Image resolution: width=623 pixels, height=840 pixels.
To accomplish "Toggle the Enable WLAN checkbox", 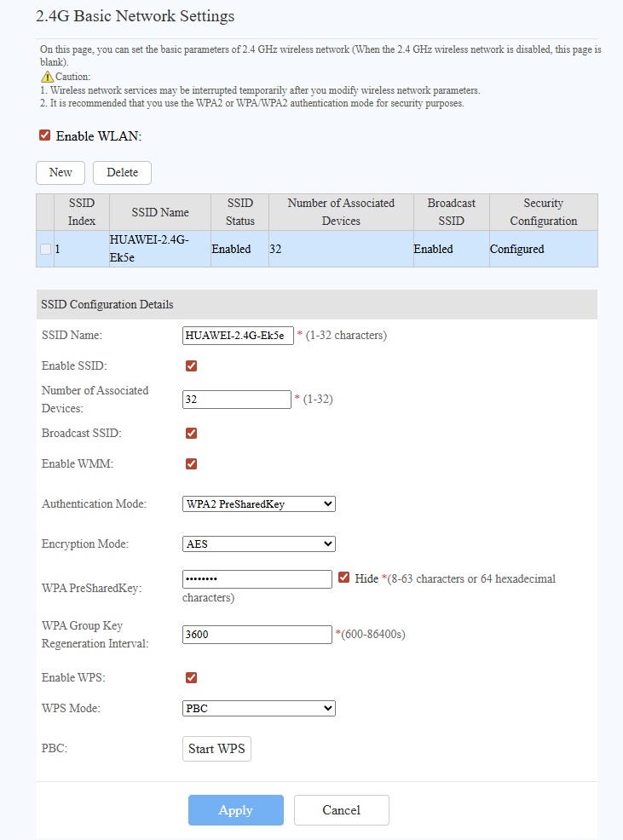I will [45, 135].
